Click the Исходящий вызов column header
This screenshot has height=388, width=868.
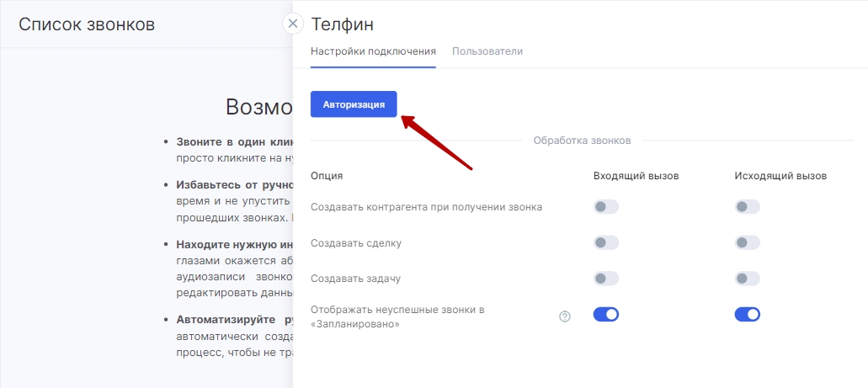point(780,176)
